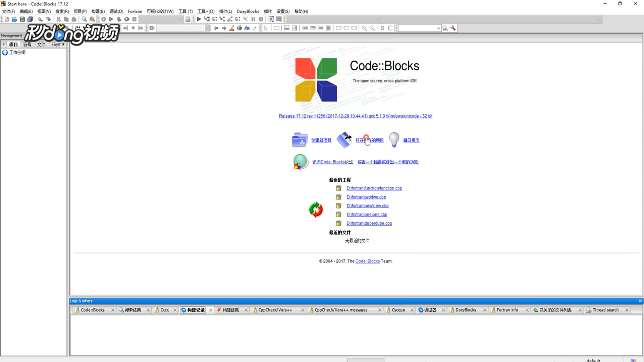644x362 pixels.
Task: Open the 构建(B) menu
Action: (x=98, y=11)
